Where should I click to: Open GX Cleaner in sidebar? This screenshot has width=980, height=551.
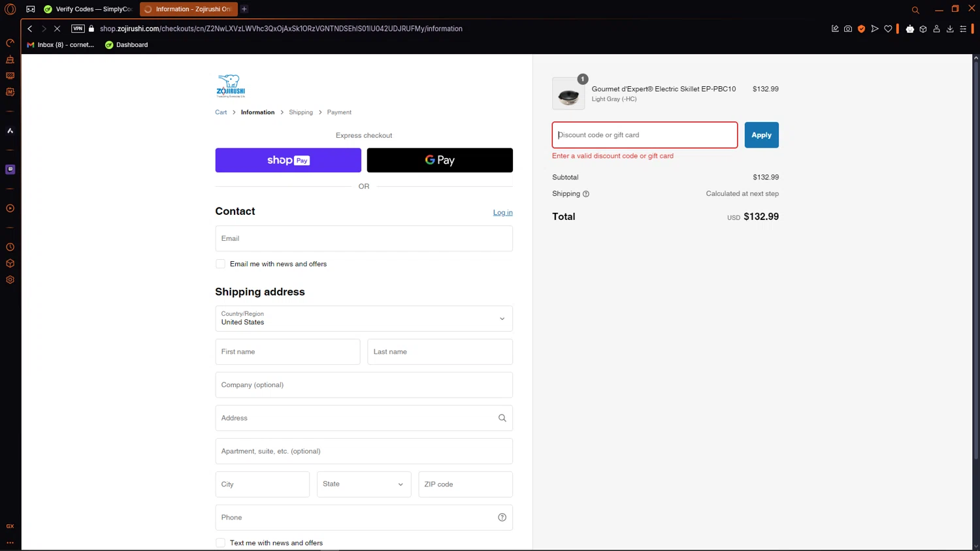click(x=10, y=59)
